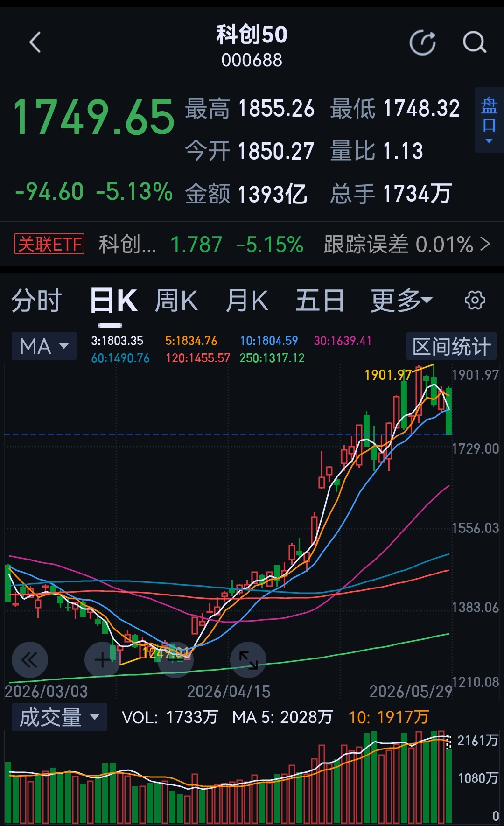This screenshot has height=826, width=504.
Task: Tap the 科创50 title
Action: pos(252,35)
